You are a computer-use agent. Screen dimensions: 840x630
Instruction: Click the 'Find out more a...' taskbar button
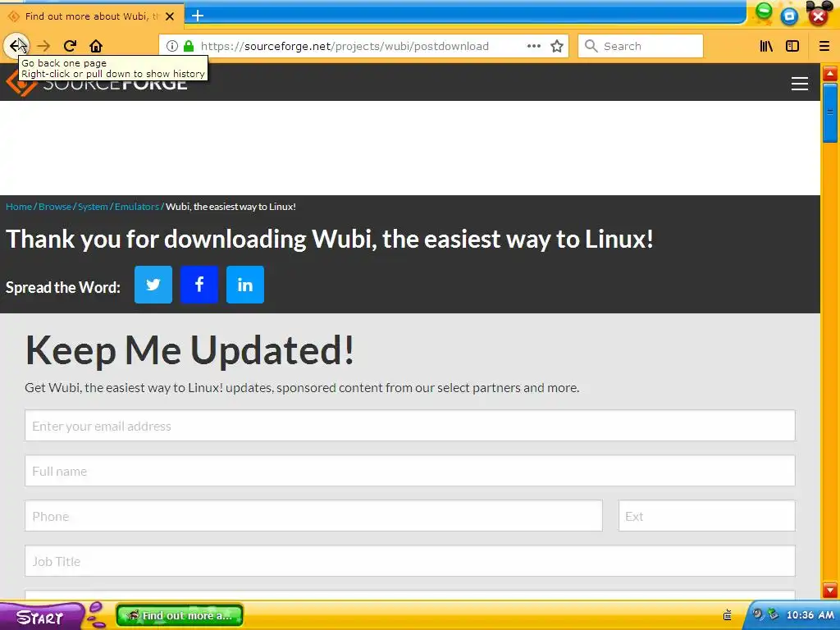point(180,615)
